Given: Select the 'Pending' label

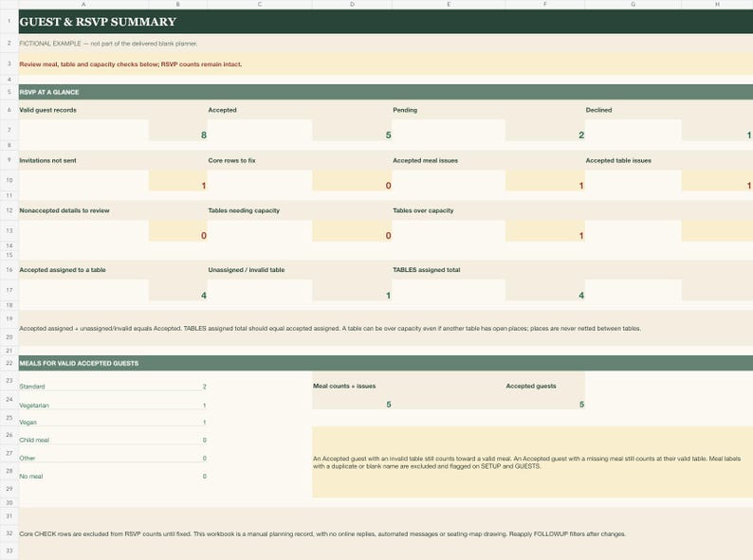Looking at the screenshot, I should click(x=405, y=110).
